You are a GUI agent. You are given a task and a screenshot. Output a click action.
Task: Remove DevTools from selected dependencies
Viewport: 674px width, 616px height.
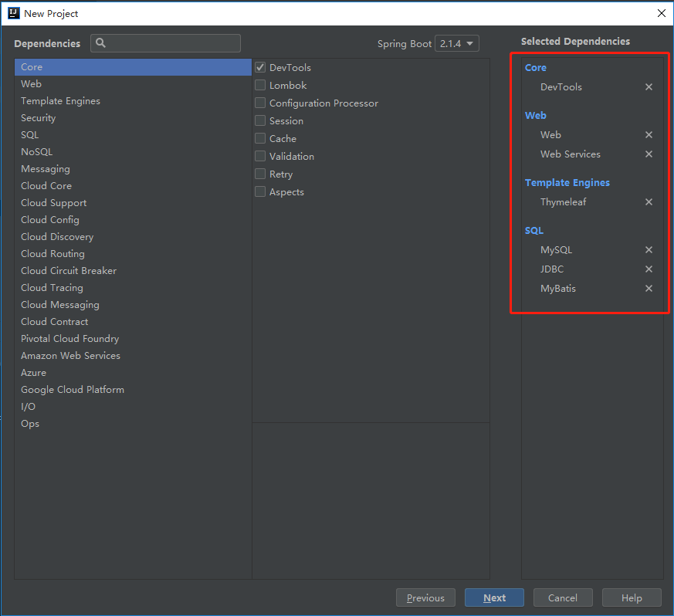[649, 86]
